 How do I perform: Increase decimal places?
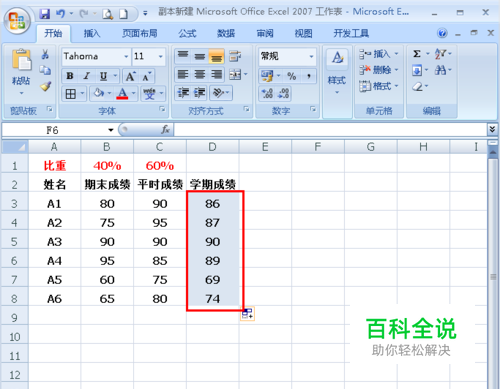click(x=267, y=93)
